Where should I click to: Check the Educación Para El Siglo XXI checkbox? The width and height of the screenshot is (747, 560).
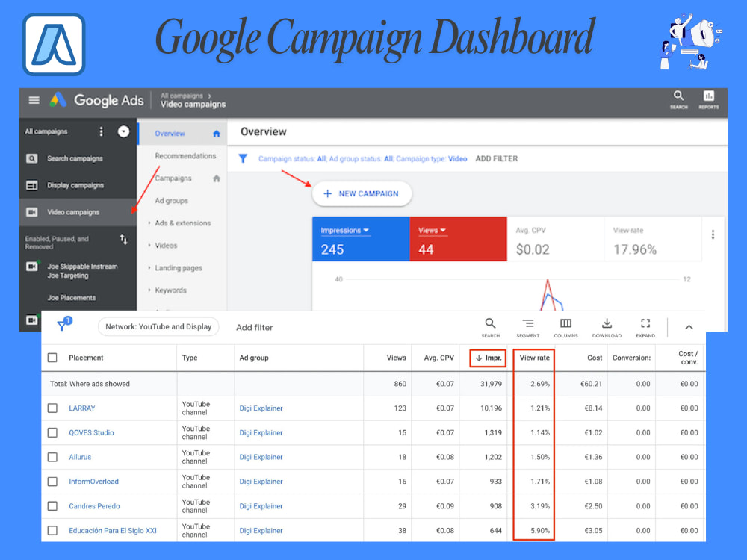click(x=52, y=530)
